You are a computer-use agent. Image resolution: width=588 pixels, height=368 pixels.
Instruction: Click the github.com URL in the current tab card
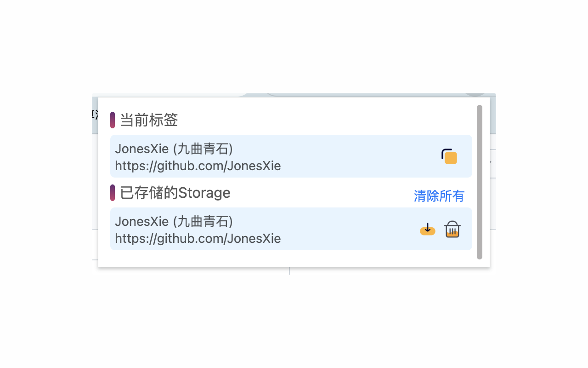coord(198,166)
